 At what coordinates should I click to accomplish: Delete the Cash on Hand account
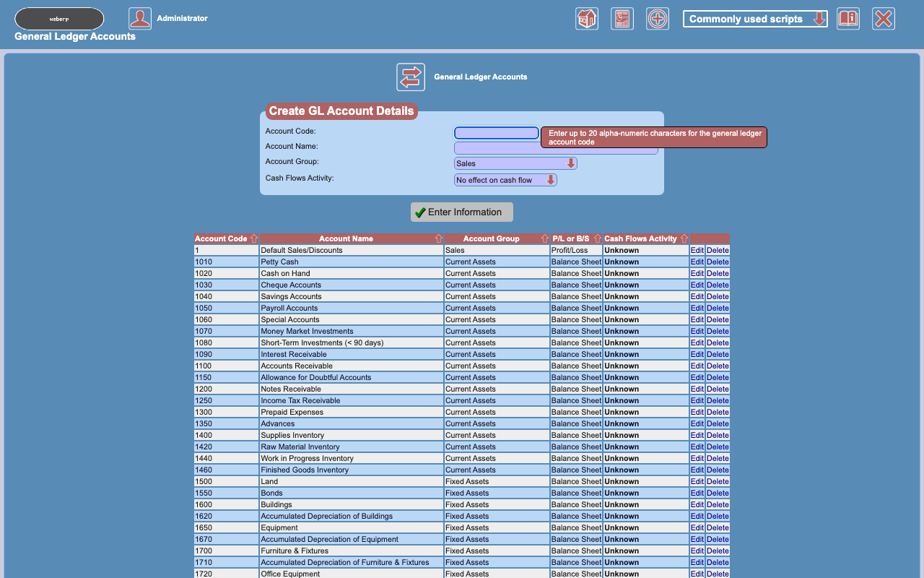click(x=718, y=274)
